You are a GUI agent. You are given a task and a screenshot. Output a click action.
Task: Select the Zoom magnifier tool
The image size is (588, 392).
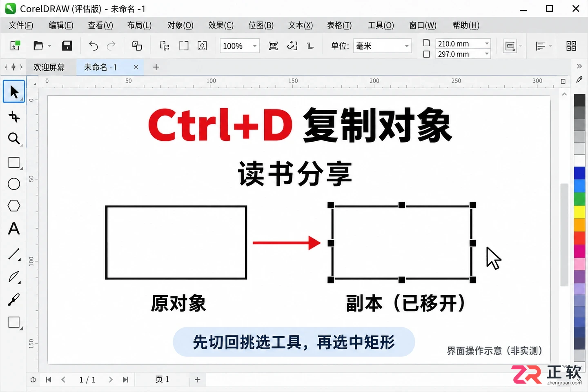(x=14, y=139)
